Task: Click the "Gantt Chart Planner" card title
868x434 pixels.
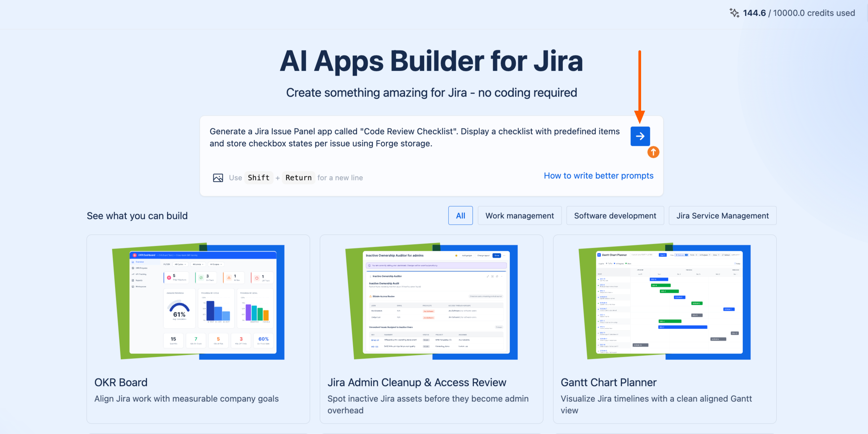Action: click(609, 382)
